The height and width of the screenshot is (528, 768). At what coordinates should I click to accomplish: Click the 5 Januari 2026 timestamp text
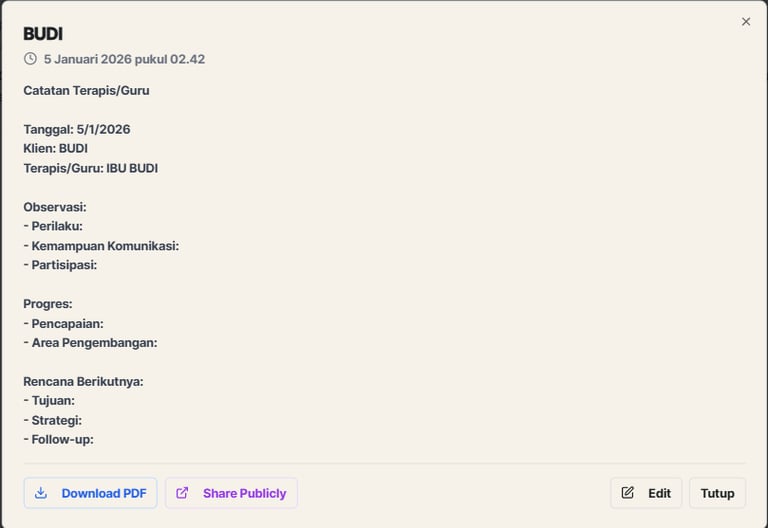click(x=124, y=59)
